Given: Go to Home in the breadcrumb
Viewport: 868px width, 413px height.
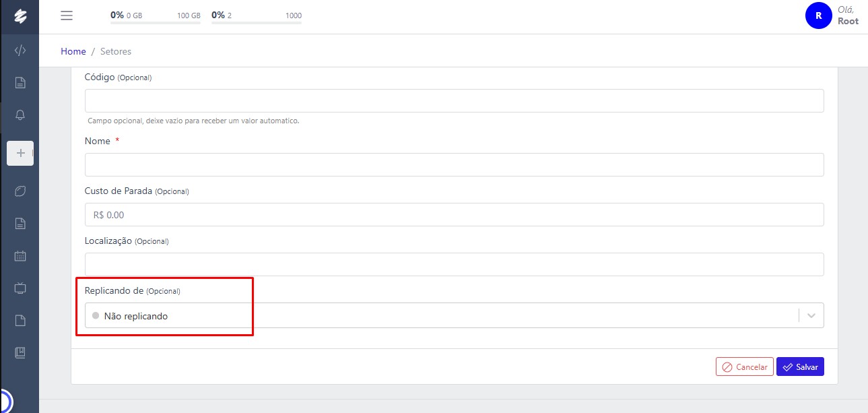Looking at the screenshot, I should coord(73,51).
